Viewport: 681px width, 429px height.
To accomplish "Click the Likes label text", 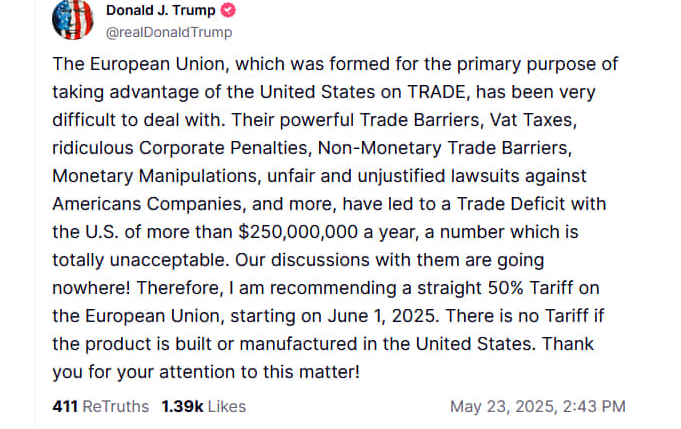I will [227, 407].
